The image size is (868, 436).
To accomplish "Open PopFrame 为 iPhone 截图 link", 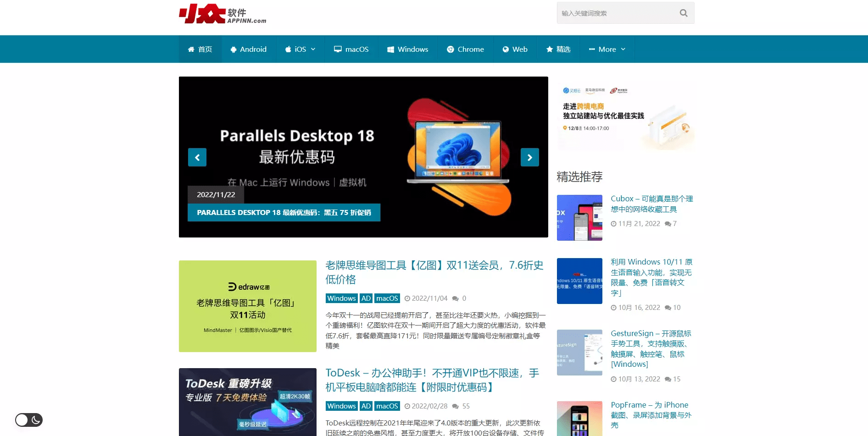I will [x=651, y=415].
